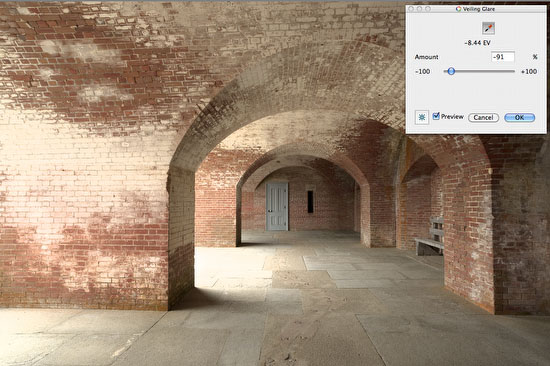
Task: Click the Amount percentage input field
Action: tap(503, 57)
